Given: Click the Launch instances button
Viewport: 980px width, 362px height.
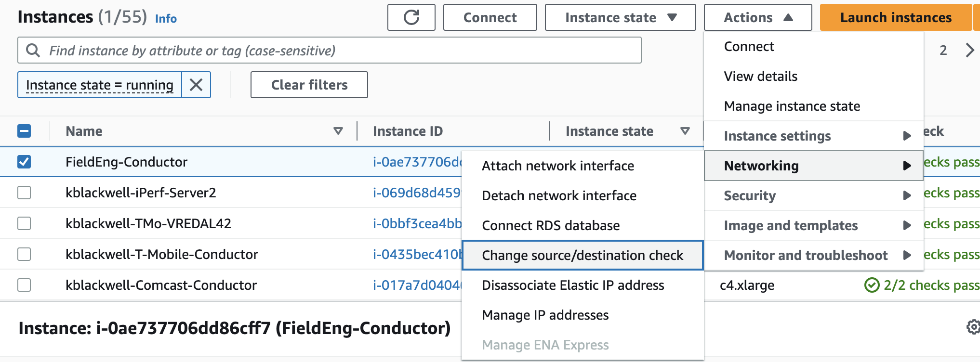Looking at the screenshot, I should click(x=896, y=18).
